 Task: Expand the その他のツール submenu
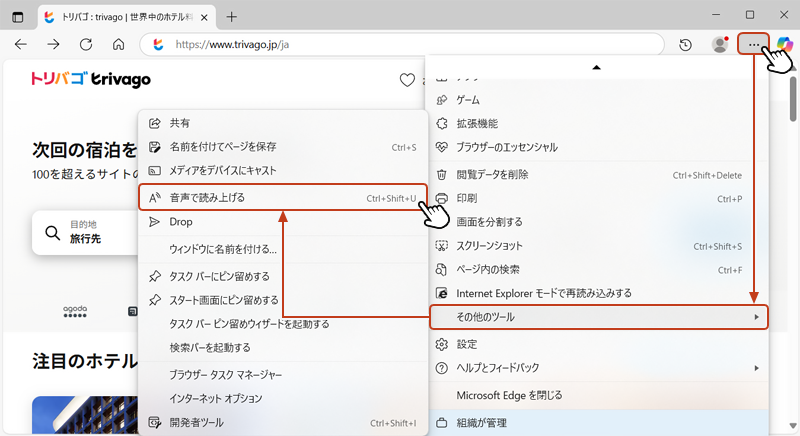point(598,318)
